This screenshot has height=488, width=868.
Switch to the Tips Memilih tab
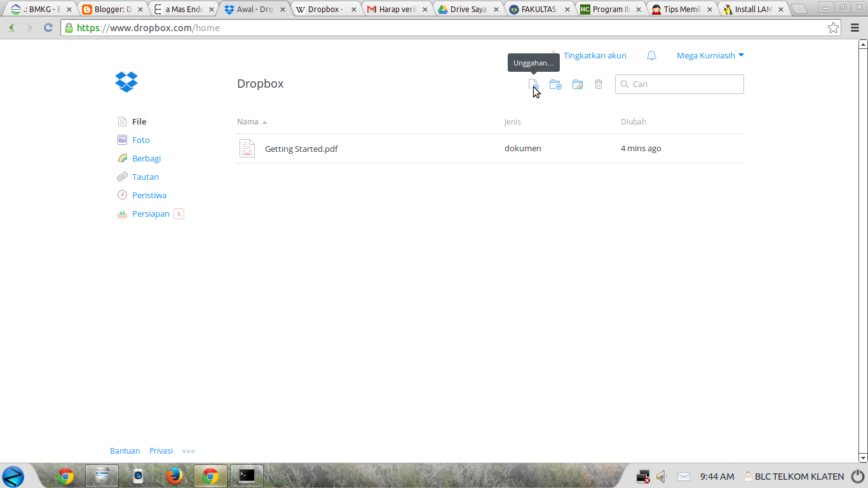(680, 10)
